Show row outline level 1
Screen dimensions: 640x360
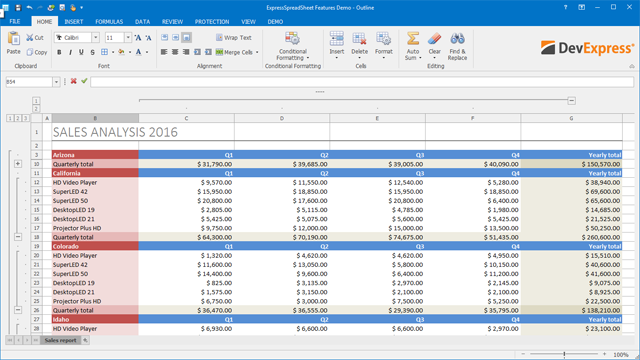(x=10, y=118)
